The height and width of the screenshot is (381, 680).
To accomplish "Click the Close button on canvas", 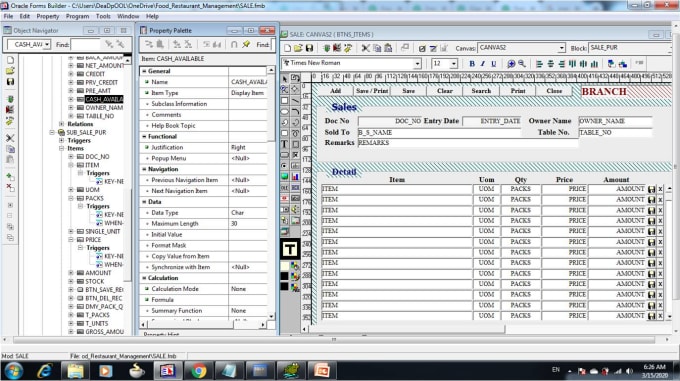I will (x=554, y=91).
